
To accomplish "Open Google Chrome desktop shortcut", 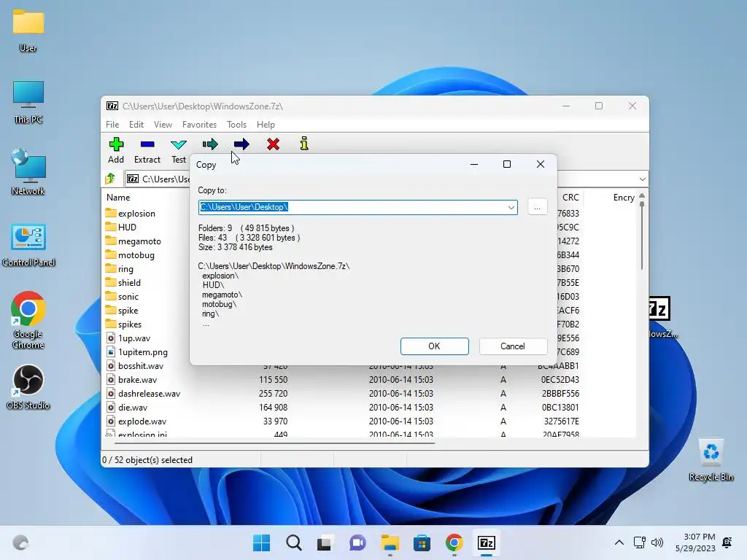I will pyautogui.click(x=28, y=320).
